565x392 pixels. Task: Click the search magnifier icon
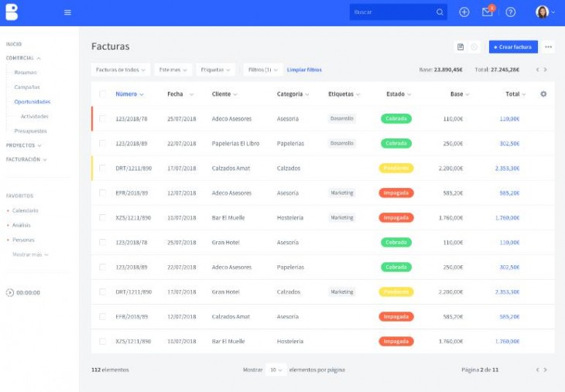(440, 12)
